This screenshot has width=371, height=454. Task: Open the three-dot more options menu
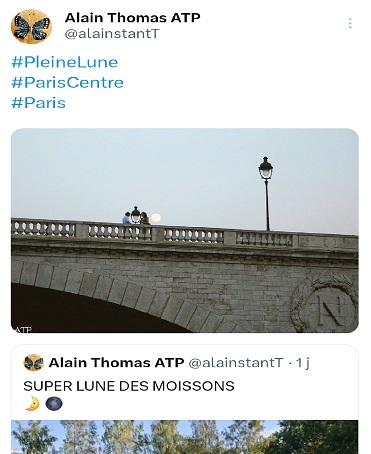click(x=350, y=24)
